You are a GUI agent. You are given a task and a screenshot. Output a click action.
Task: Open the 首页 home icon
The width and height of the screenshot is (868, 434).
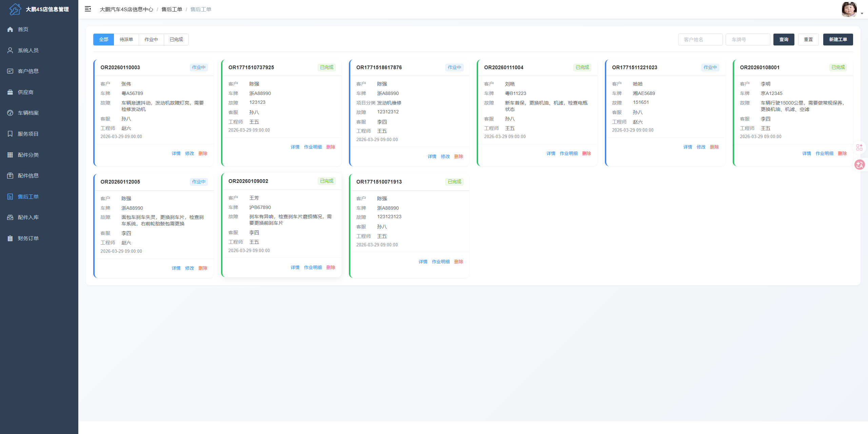(10, 30)
